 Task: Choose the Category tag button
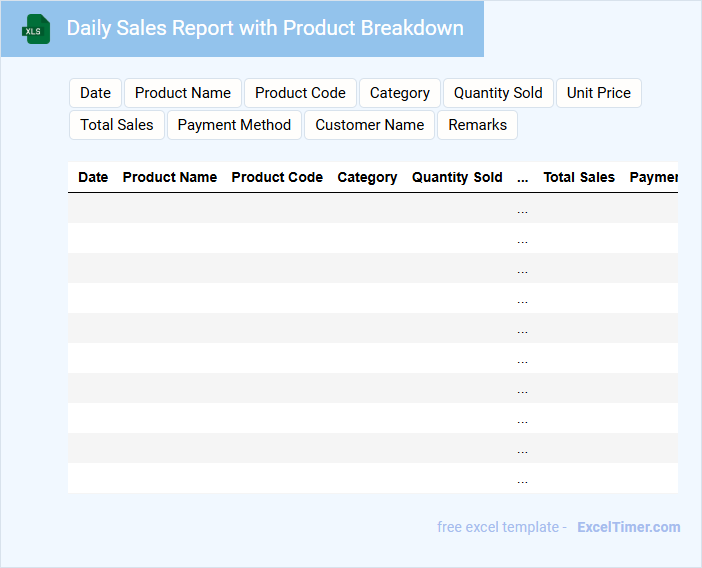pyautogui.click(x=399, y=93)
